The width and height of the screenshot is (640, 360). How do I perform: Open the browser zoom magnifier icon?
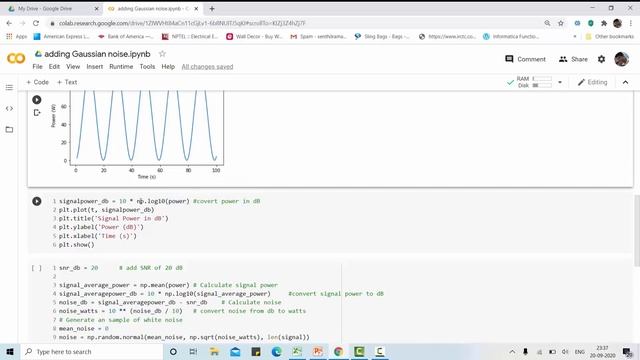547,23
